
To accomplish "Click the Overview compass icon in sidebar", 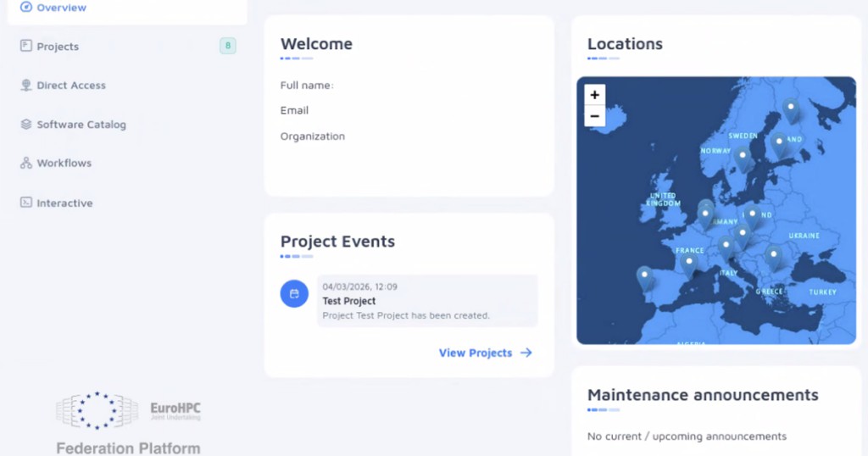I will click(25, 8).
